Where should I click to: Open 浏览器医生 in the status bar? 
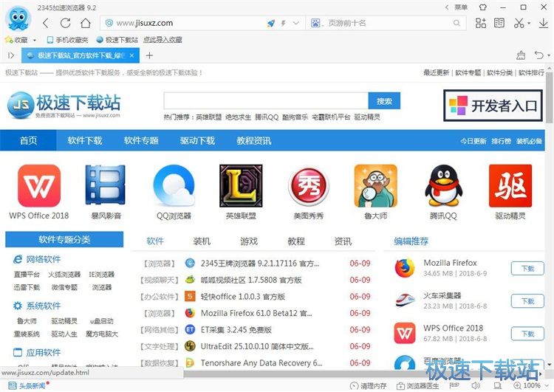[x=418, y=385]
